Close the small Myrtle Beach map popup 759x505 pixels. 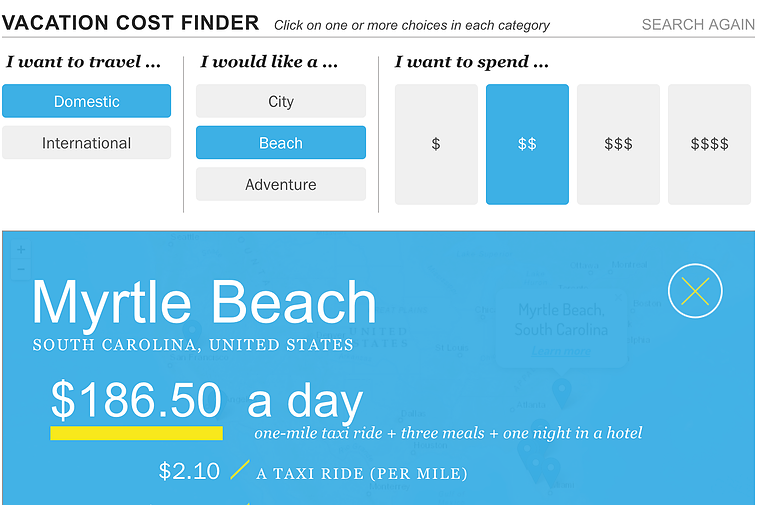(x=618, y=297)
